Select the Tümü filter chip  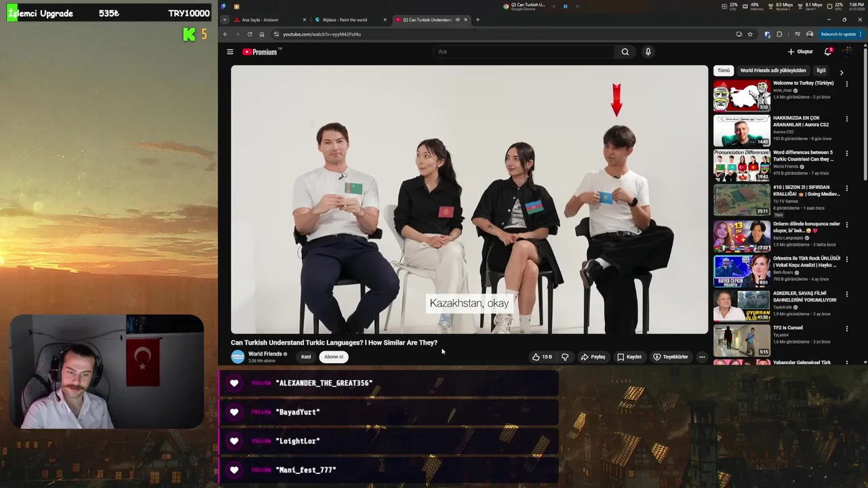(x=724, y=70)
